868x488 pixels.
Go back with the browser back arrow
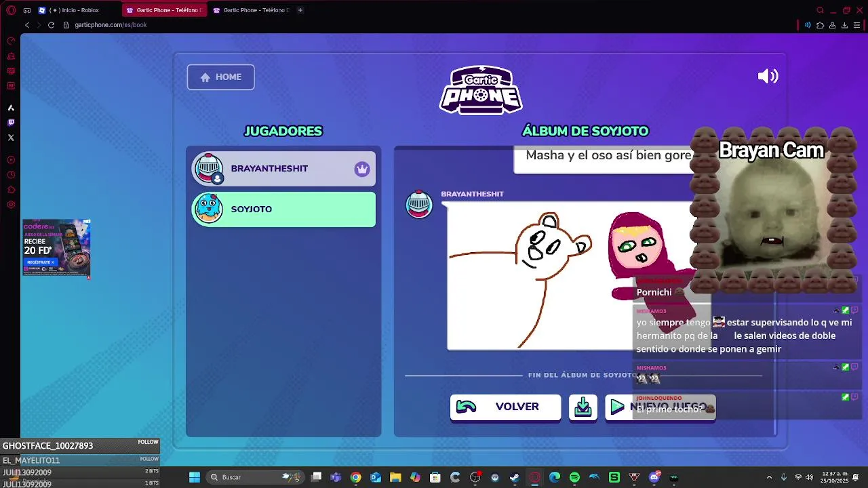pyautogui.click(x=27, y=25)
